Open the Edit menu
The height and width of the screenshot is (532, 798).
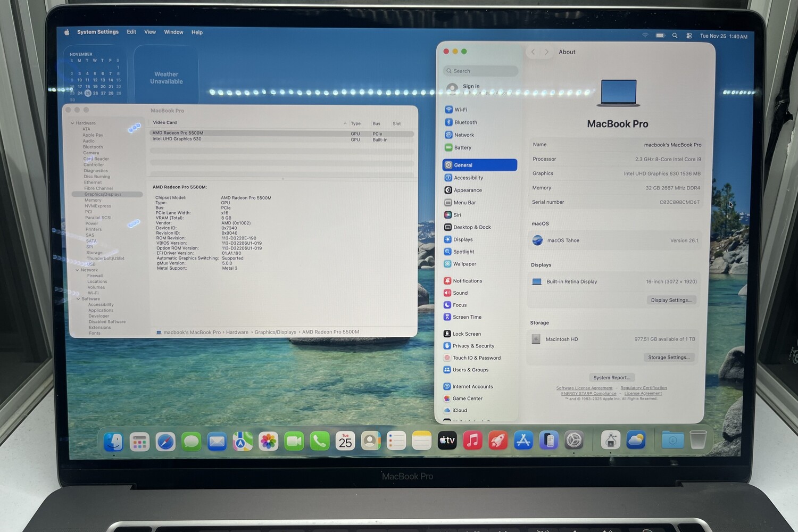pyautogui.click(x=131, y=32)
